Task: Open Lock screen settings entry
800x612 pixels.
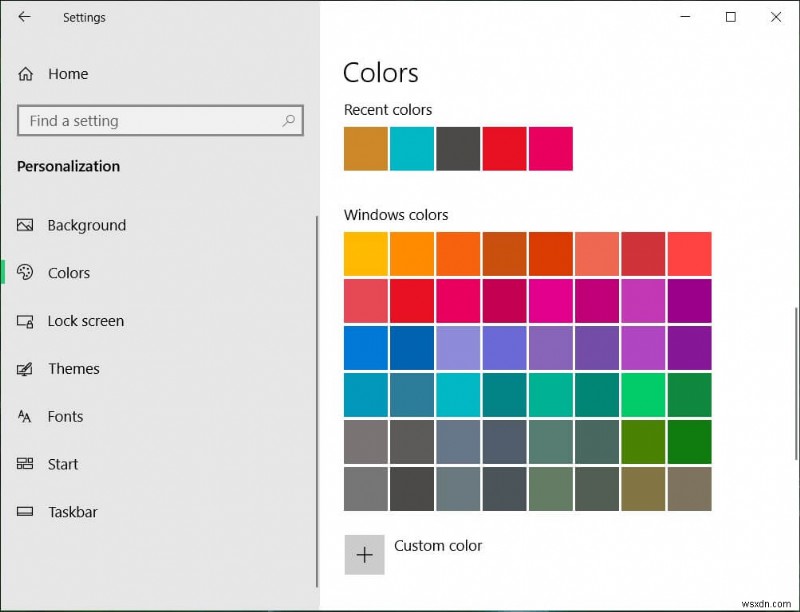Action: pos(85,321)
